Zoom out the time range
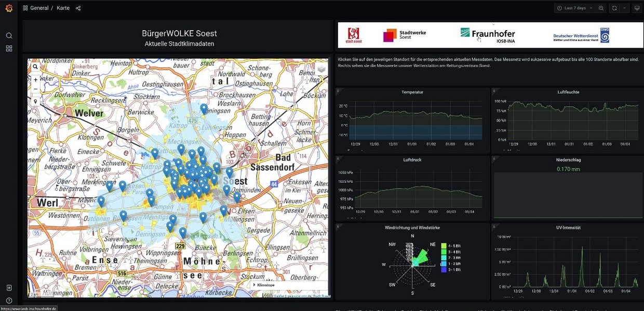 pos(601,8)
